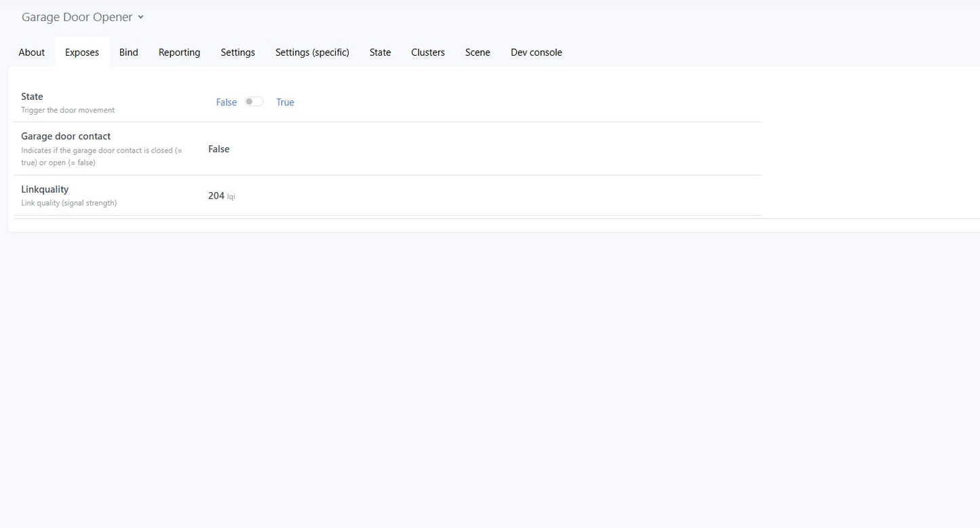Open the About tab
Viewport: 980px width, 528px height.
pos(32,52)
